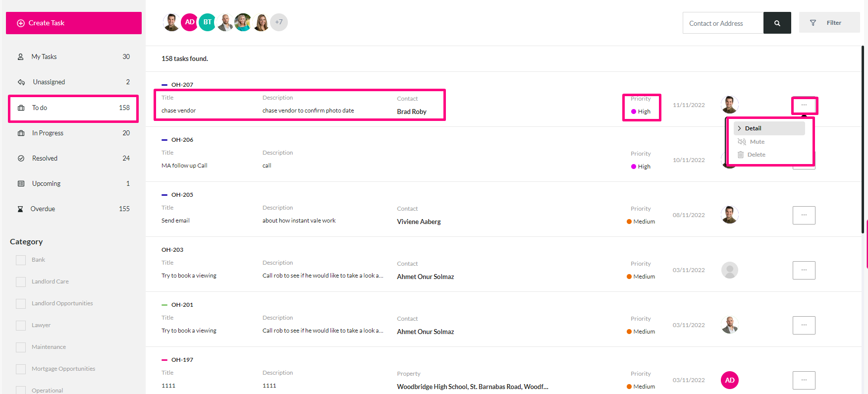Image resolution: width=868 pixels, height=394 pixels.
Task: Check the Maintenance category checkbox
Action: pos(21,347)
